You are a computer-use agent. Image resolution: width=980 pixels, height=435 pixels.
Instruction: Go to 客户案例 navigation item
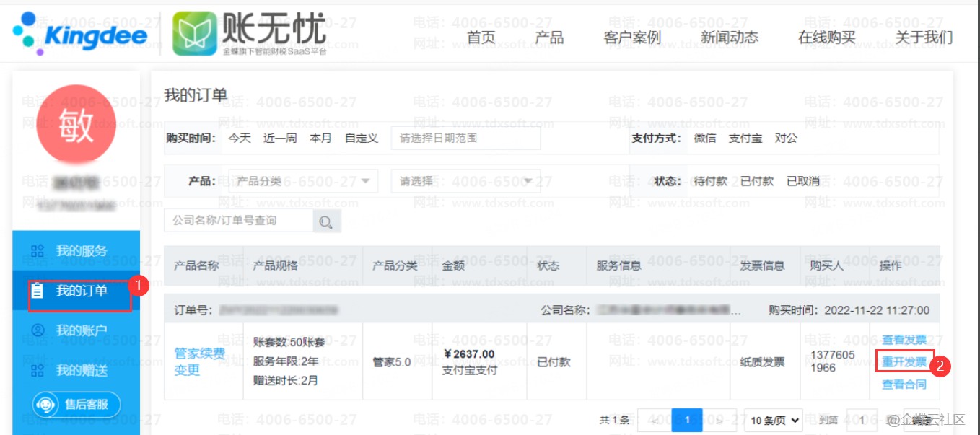[632, 38]
